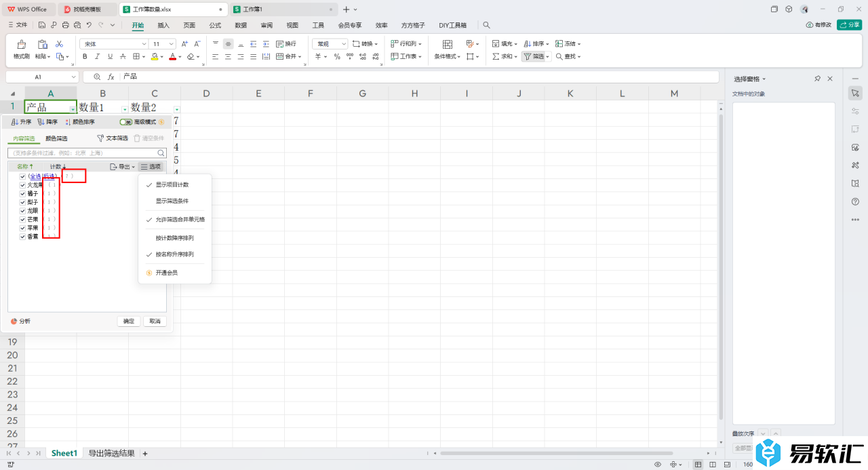The height and width of the screenshot is (470, 868).
Task: Uncheck the 橘子 checkbox
Action: click(x=22, y=193)
